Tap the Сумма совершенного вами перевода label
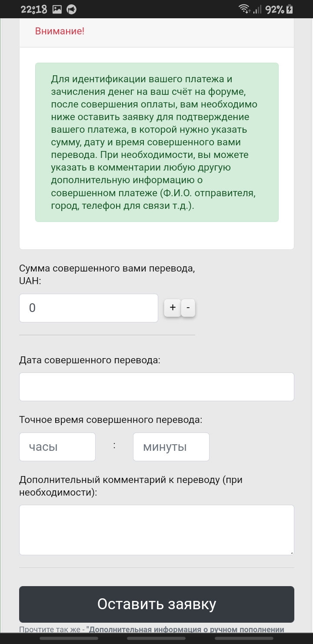Screen dimensions: 313x644 (x=107, y=275)
